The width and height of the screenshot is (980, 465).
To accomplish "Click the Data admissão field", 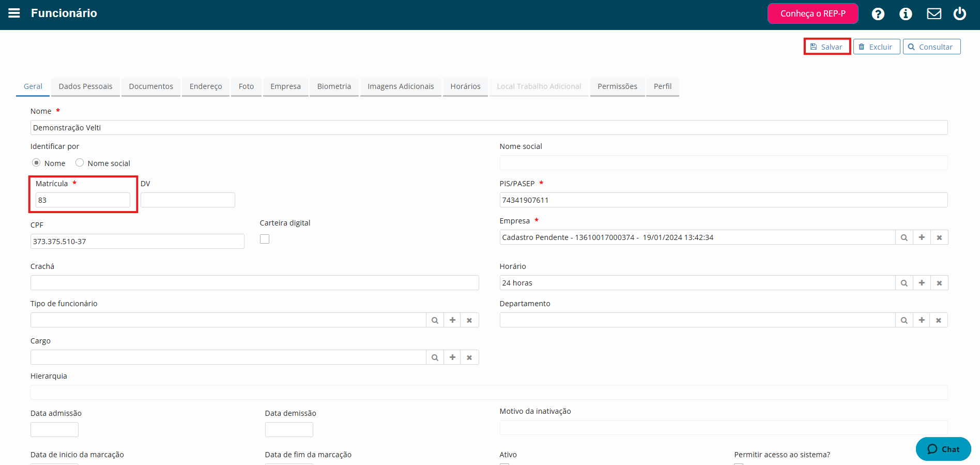I will [x=54, y=430].
